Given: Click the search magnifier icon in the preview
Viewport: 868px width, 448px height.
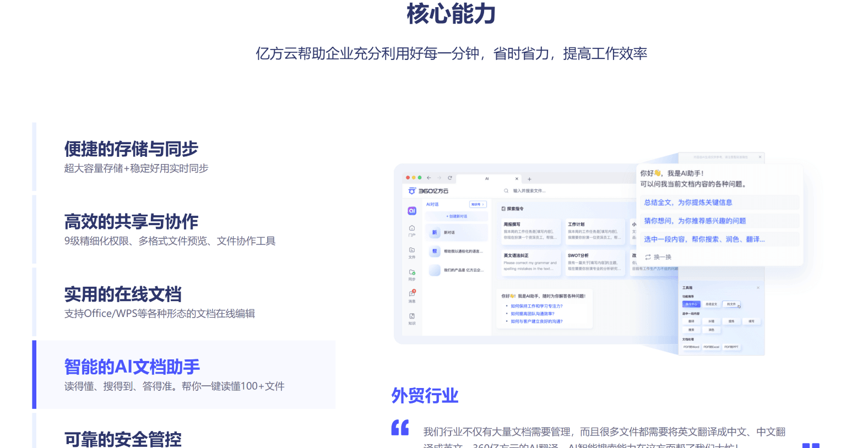Looking at the screenshot, I should 506,191.
